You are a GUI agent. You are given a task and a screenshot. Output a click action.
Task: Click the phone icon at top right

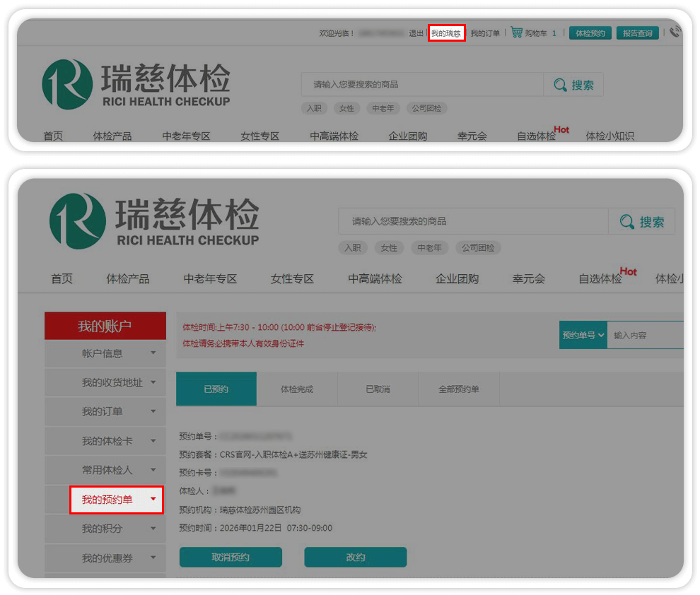(x=675, y=33)
